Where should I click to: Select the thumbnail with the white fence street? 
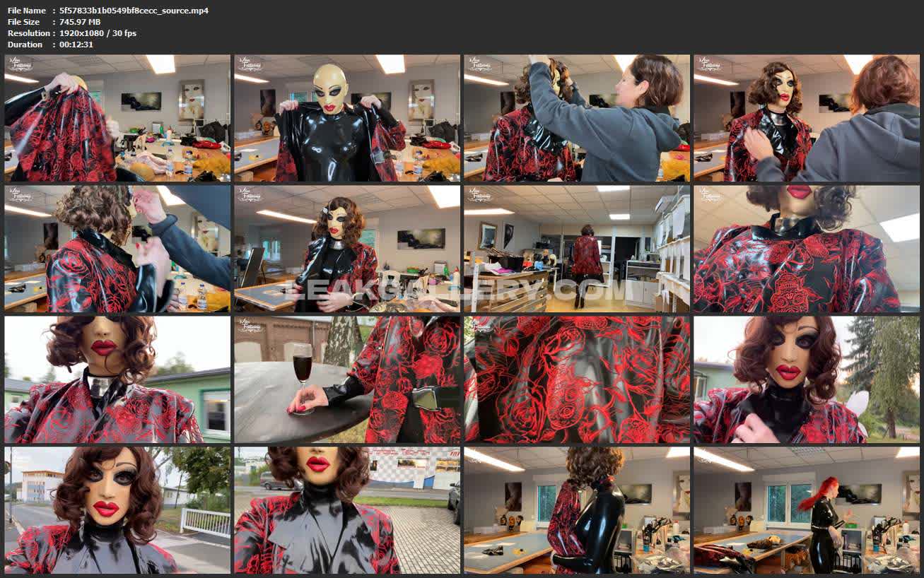(117, 509)
